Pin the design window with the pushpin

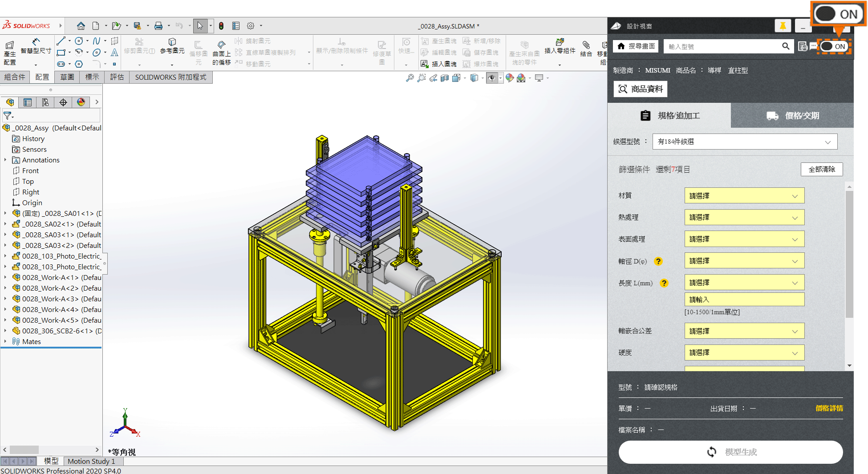783,26
